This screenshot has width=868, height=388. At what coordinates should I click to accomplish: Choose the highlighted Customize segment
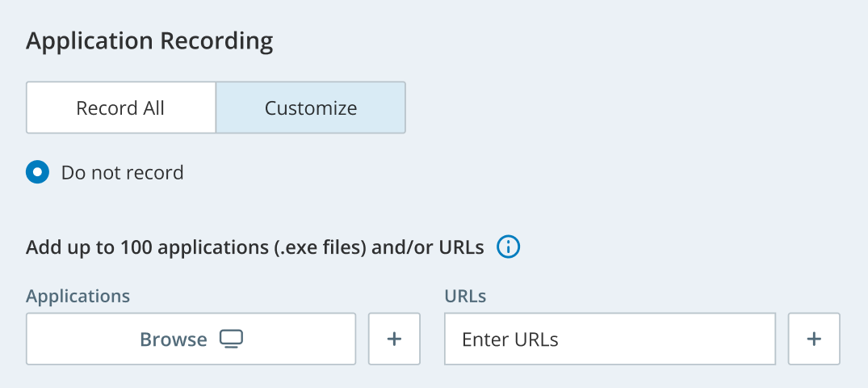click(311, 108)
